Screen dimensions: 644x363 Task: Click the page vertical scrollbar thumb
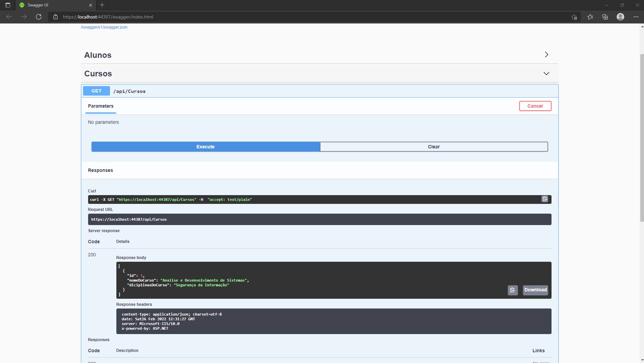tap(642, 137)
